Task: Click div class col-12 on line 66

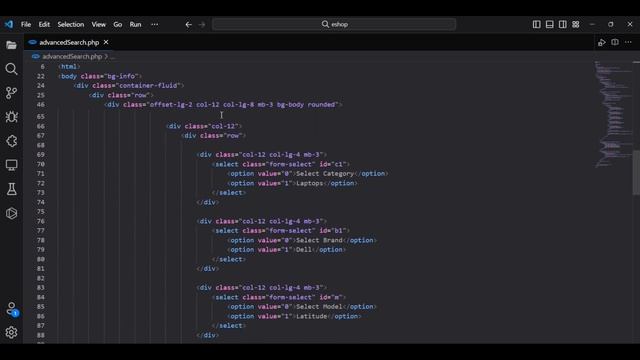Action: 204,126
